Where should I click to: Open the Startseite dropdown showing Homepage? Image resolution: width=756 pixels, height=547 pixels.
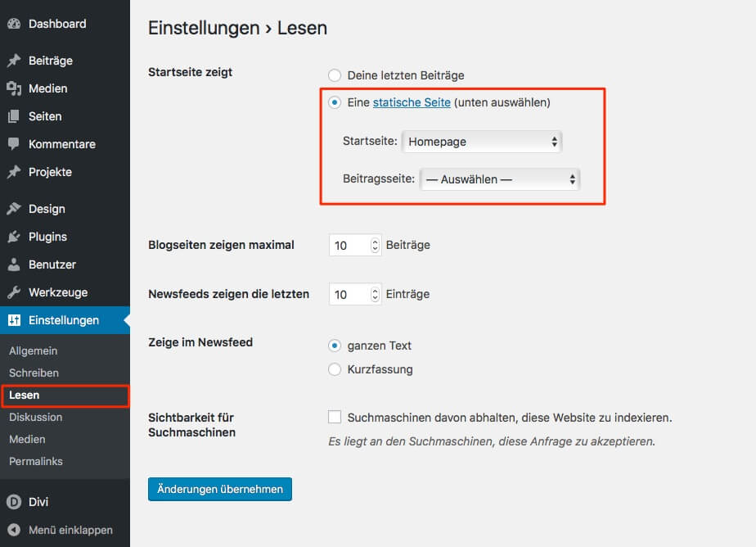coord(482,141)
